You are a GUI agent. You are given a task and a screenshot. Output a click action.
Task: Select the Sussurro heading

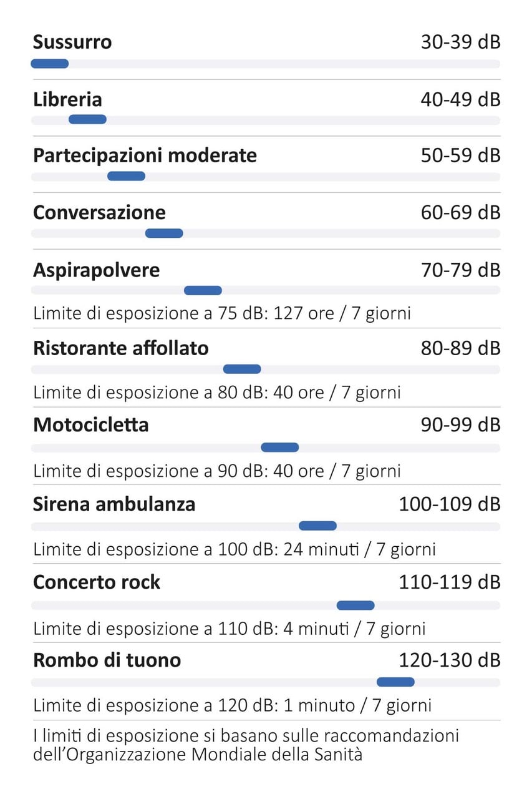pyautogui.click(x=72, y=42)
